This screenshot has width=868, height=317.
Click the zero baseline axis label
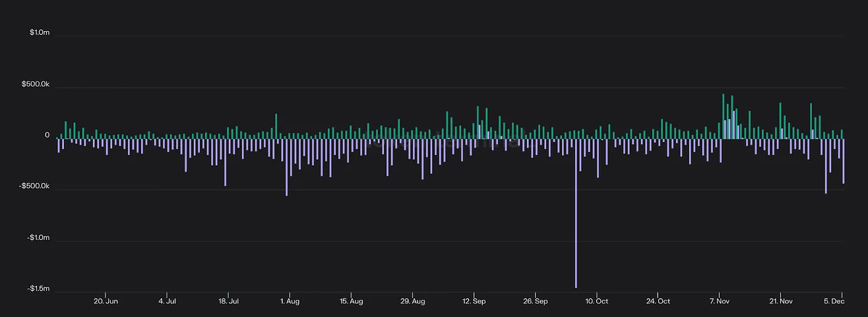pos(47,136)
